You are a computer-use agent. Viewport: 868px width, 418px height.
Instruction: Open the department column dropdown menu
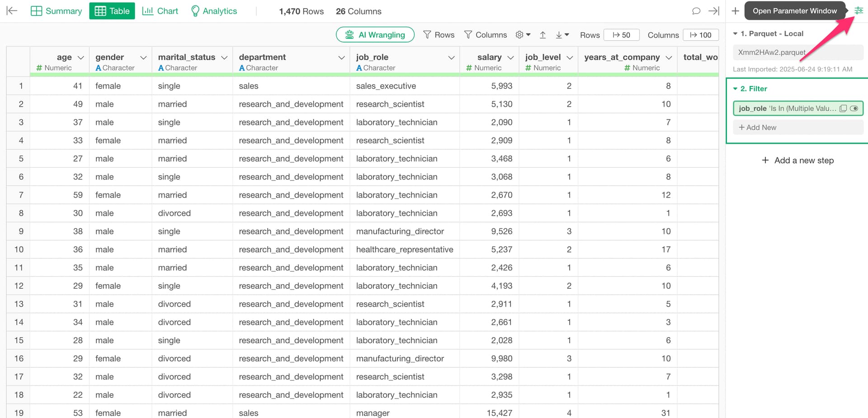pos(341,57)
